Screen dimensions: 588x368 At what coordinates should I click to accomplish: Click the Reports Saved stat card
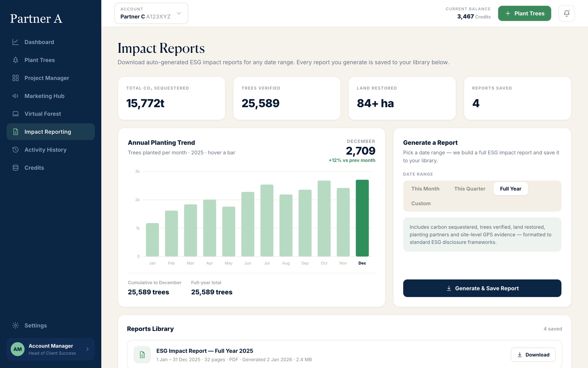[x=517, y=98]
